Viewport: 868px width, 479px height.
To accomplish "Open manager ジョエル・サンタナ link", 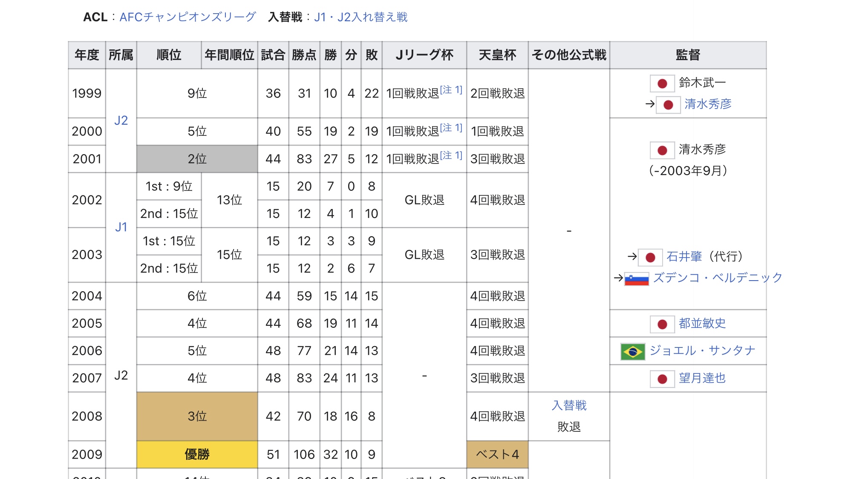I will tap(702, 351).
